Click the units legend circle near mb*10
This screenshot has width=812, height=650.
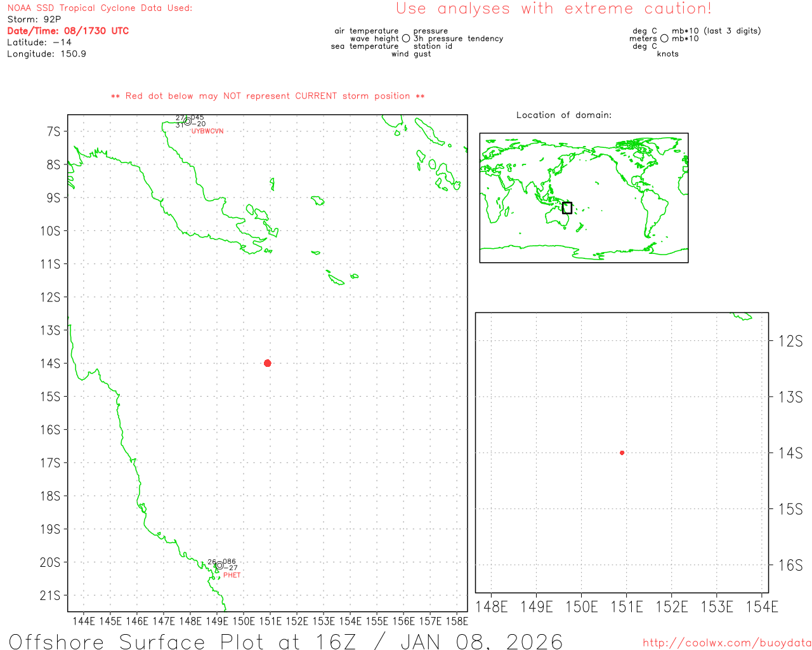[664, 39]
